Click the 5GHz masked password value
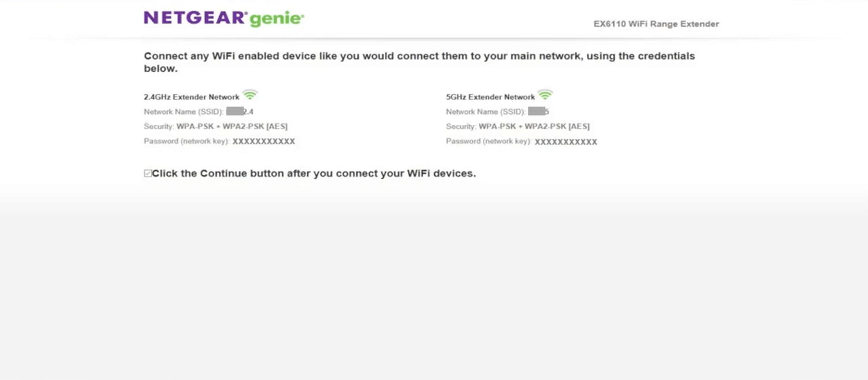The image size is (868, 380). tap(566, 142)
